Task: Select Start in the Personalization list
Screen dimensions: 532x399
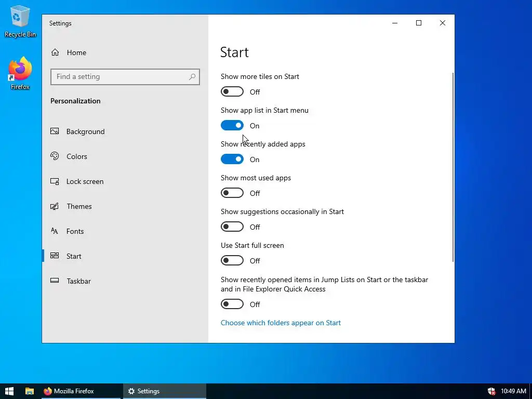Action: [x=125, y=256]
